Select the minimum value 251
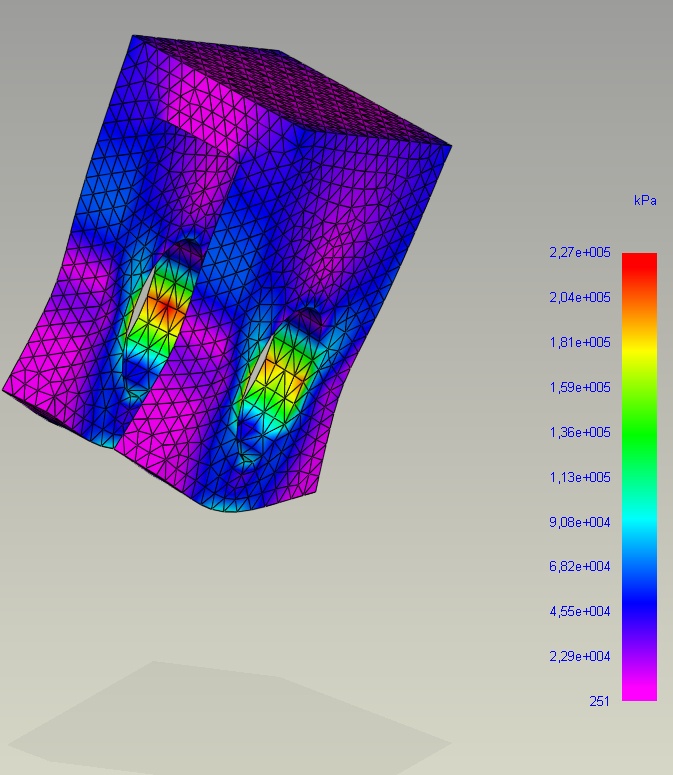The image size is (673, 775). click(x=599, y=701)
